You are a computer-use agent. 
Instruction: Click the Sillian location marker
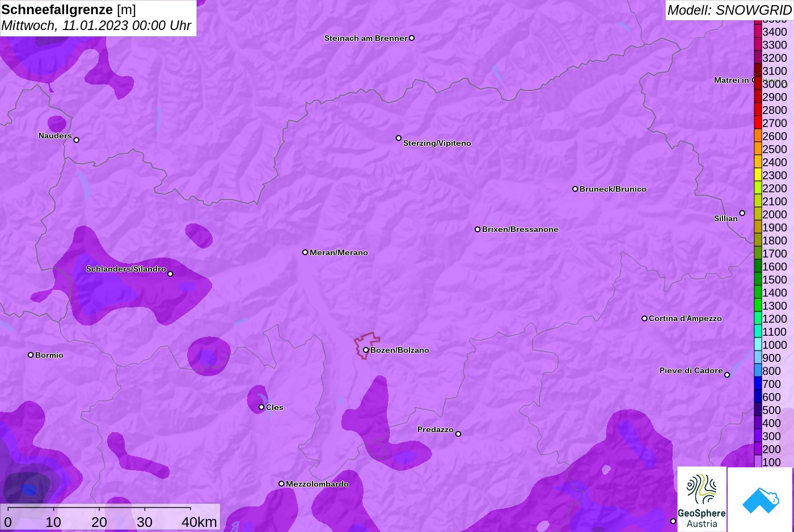742,213
